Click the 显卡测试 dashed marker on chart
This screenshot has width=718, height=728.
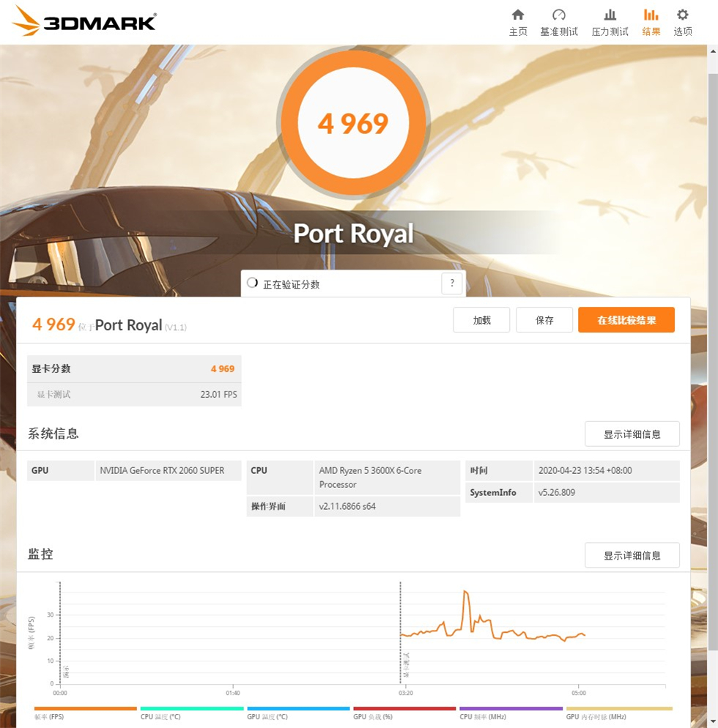(400, 632)
